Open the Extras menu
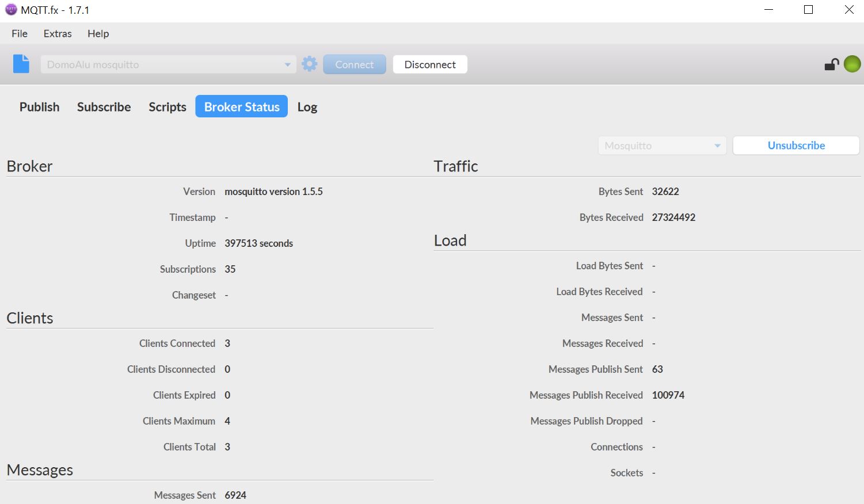The height and width of the screenshot is (504, 864). 58,33
